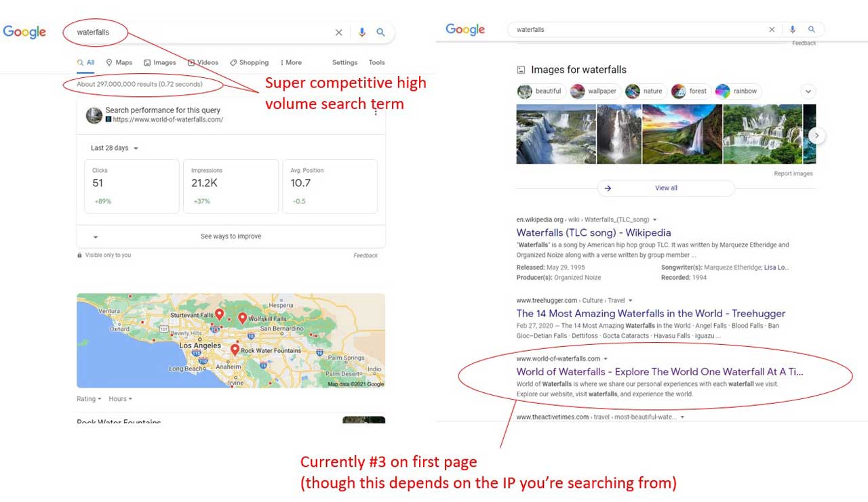The width and height of the screenshot is (868, 502).
Task: Select the rainbow image filter chip
Action: click(738, 91)
